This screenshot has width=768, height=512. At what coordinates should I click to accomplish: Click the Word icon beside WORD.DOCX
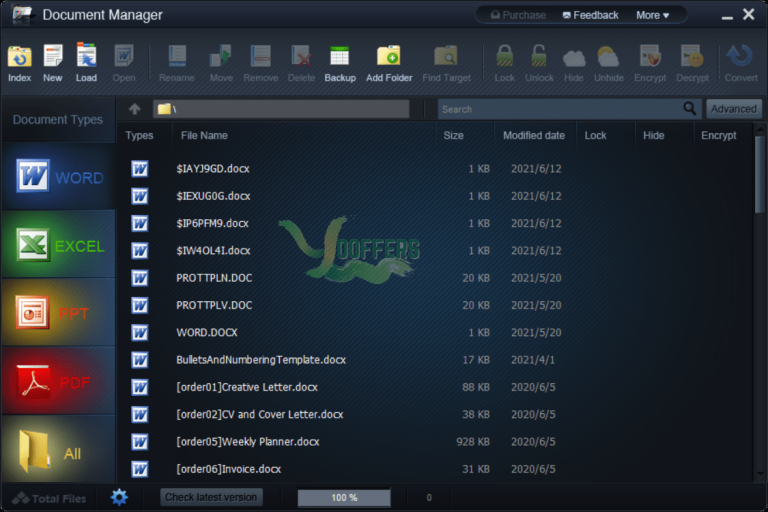[x=140, y=333]
